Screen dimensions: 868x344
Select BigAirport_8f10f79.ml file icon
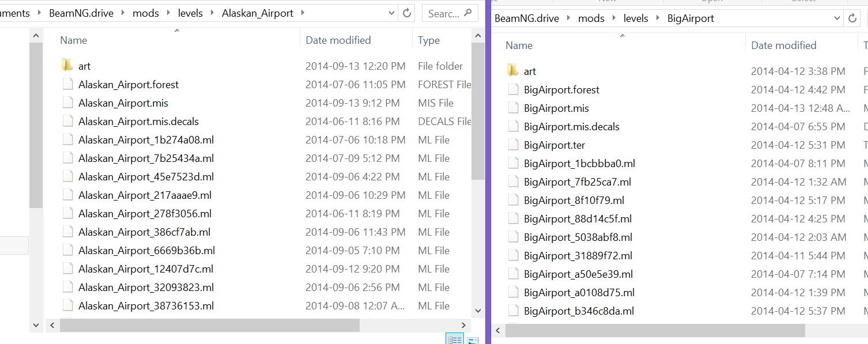point(514,201)
